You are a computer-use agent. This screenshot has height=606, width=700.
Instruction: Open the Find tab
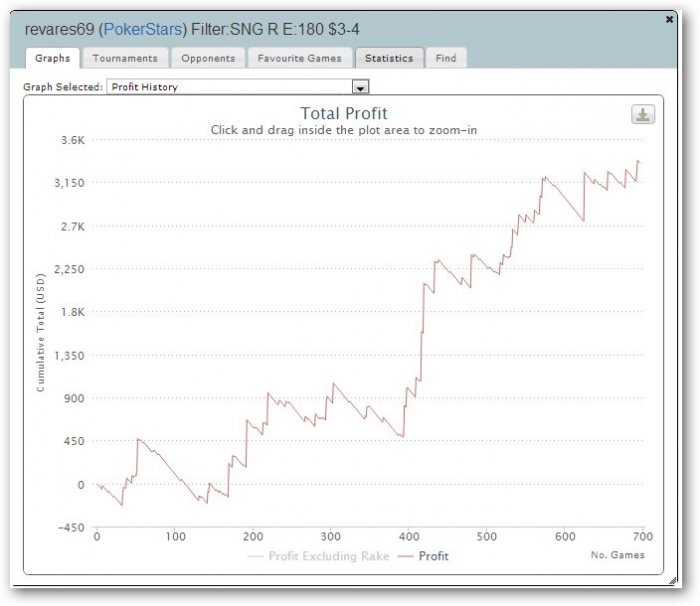pyautogui.click(x=446, y=58)
